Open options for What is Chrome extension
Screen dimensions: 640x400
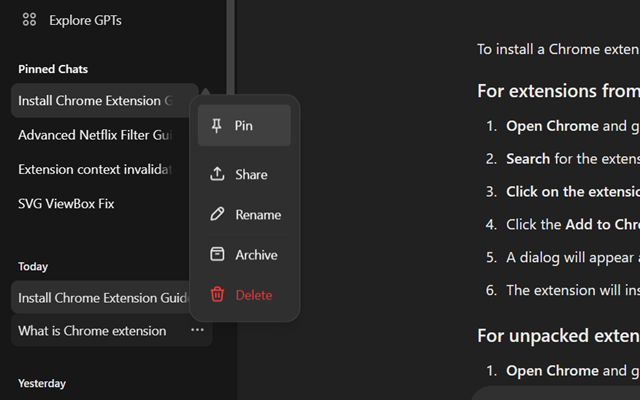pyautogui.click(x=197, y=330)
